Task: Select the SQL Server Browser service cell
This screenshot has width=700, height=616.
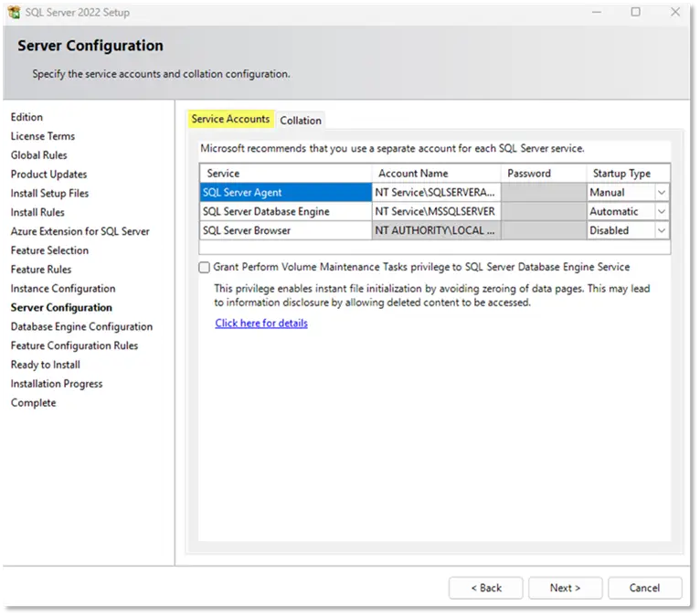Action: (285, 231)
